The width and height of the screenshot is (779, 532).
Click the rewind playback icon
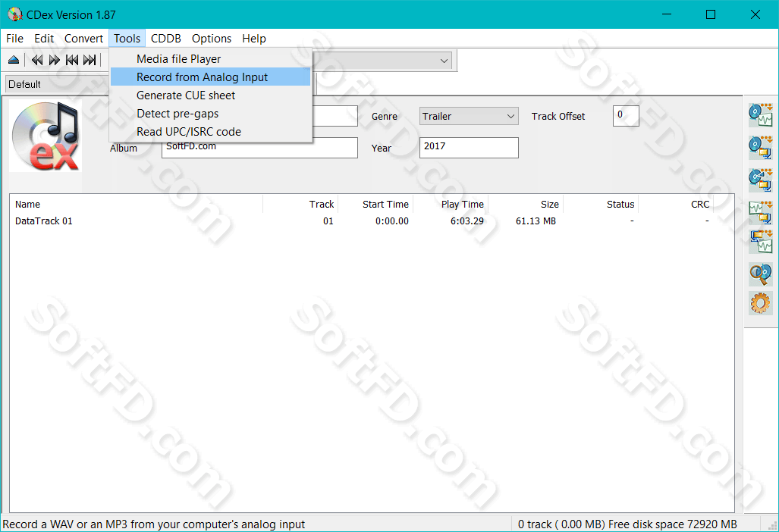[x=37, y=60]
